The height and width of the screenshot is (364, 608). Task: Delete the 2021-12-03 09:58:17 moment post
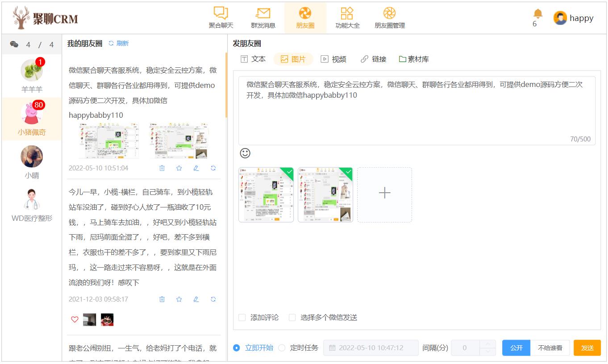(x=162, y=299)
